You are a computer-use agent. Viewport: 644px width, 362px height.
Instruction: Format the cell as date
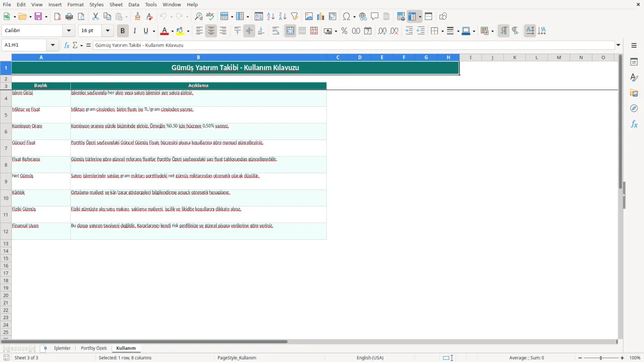pos(368,31)
